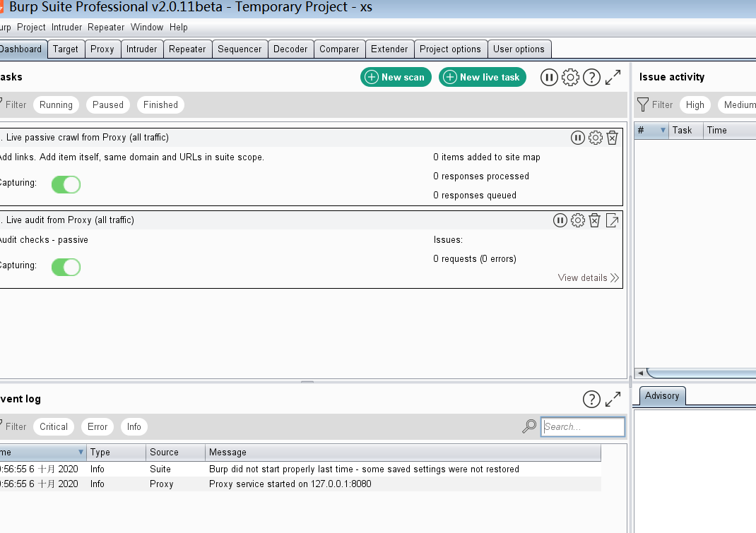Open Live audit task in new window
The width and height of the screenshot is (756, 533).
click(613, 220)
